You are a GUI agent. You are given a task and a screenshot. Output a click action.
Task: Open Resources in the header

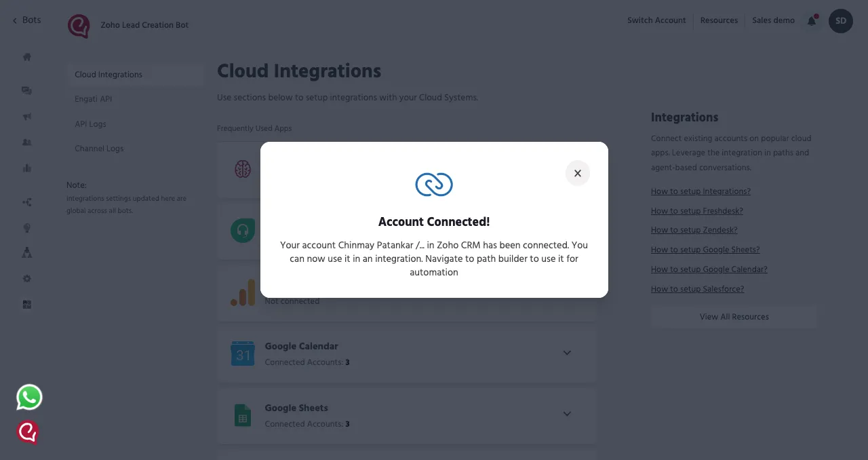pos(719,20)
